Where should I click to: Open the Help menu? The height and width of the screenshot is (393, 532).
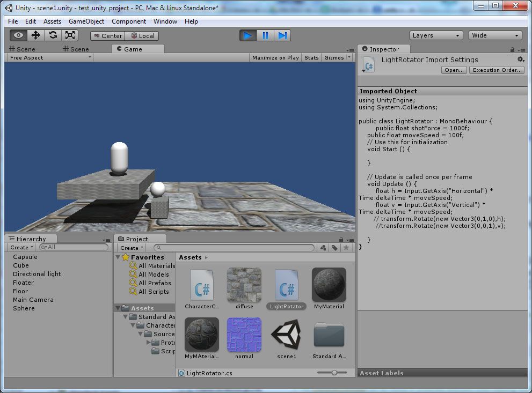click(x=191, y=21)
